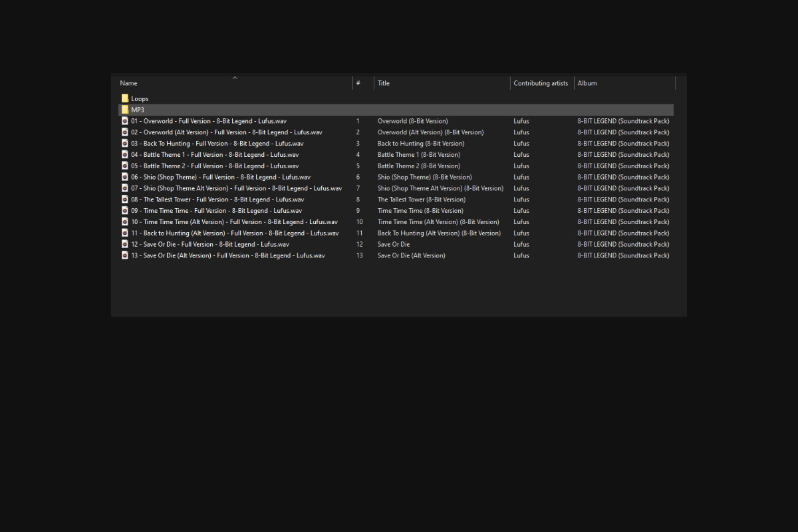Sort by the # track number column
The width and height of the screenshot is (798, 532).
click(358, 83)
